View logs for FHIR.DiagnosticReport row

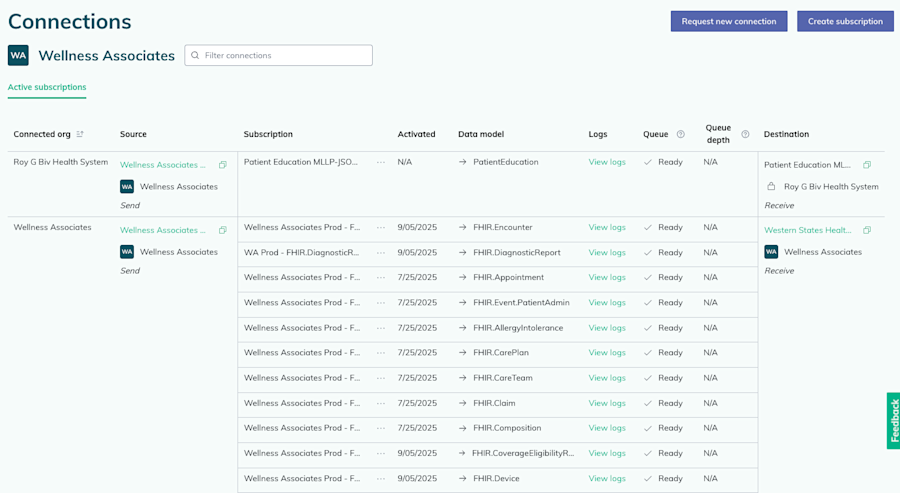[607, 253]
